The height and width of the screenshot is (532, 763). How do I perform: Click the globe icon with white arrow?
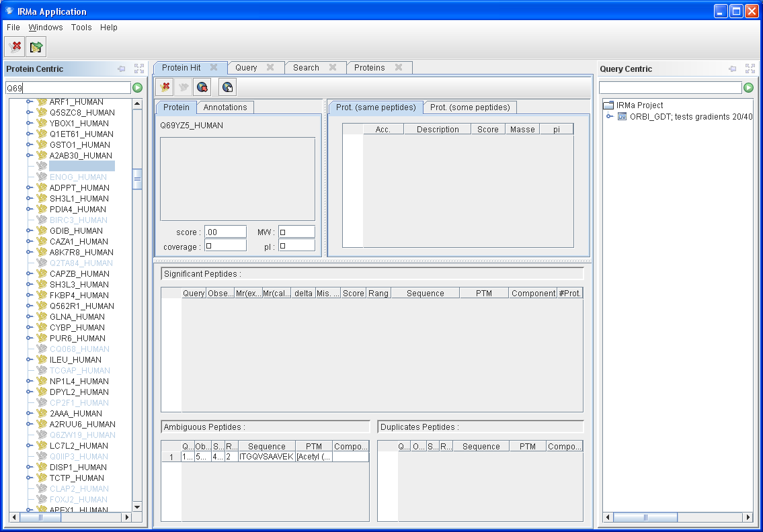click(227, 87)
